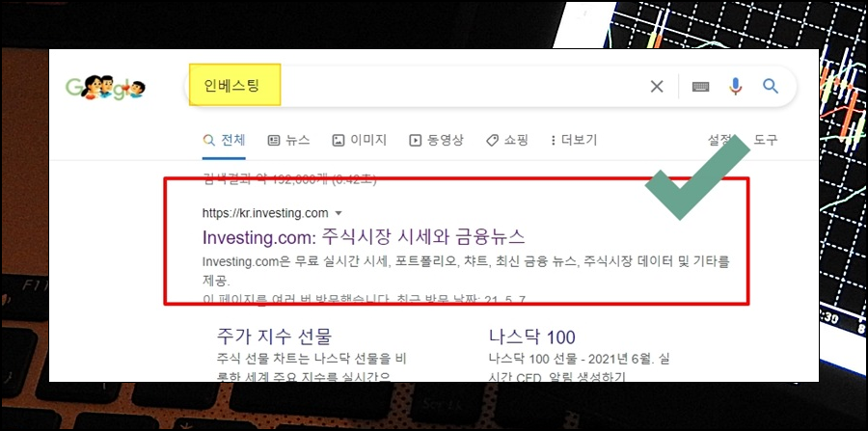Switch to the 동영상 tab
Screen dimensions: 868x431
tap(436, 140)
